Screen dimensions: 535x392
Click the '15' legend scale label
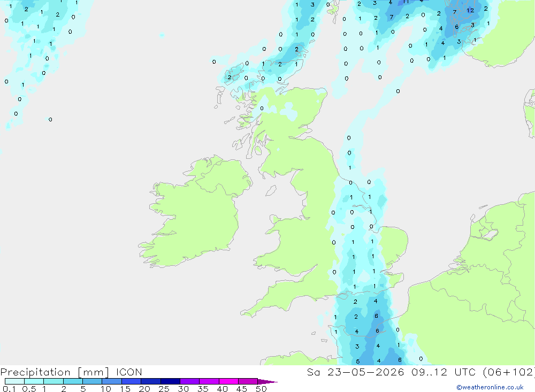tap(125, 389)
